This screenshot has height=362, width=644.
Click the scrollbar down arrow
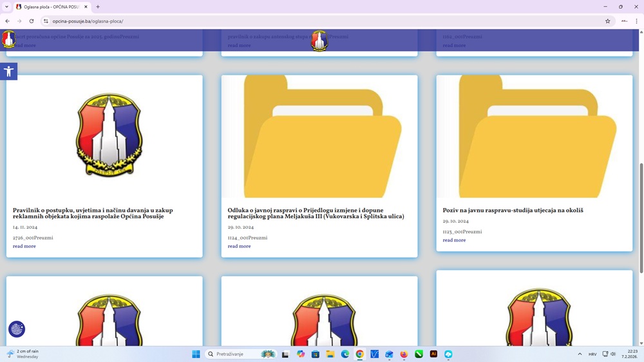641,343
